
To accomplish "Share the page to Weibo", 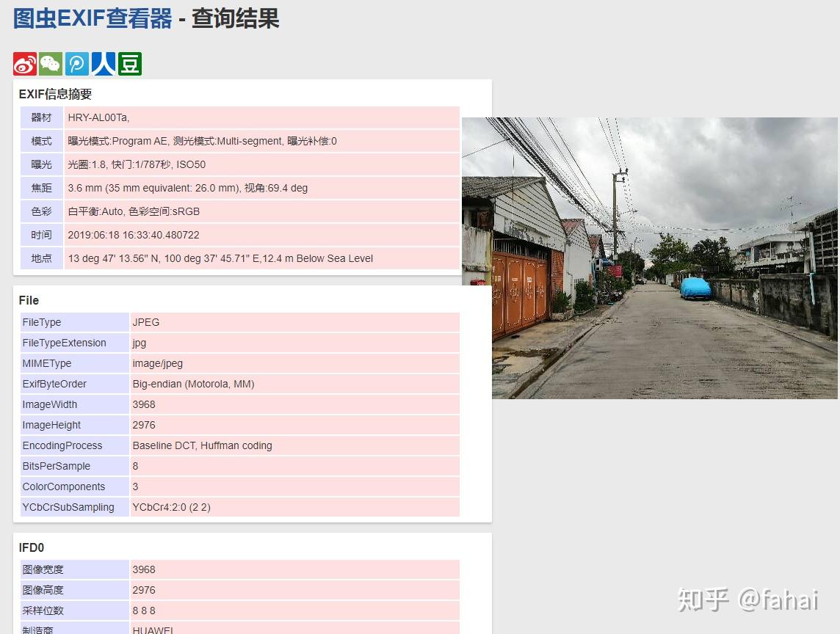I will pyautogui.click(x=23, y=64).
